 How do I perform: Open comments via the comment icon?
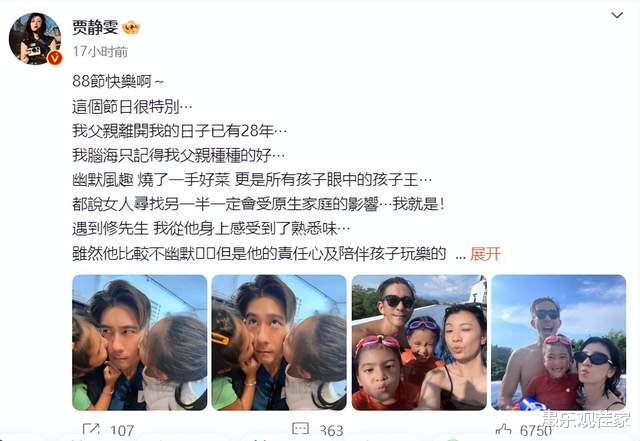click(301, 429)
